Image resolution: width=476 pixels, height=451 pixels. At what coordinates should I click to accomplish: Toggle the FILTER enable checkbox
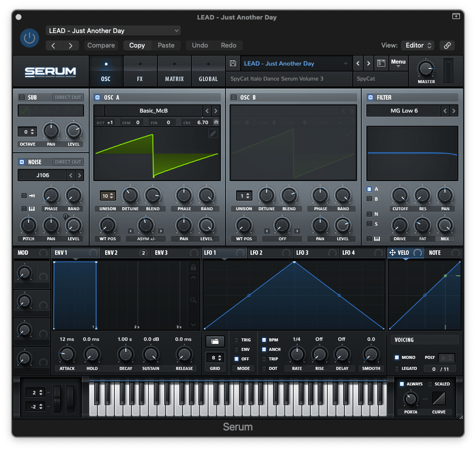(x=370, y=97)
